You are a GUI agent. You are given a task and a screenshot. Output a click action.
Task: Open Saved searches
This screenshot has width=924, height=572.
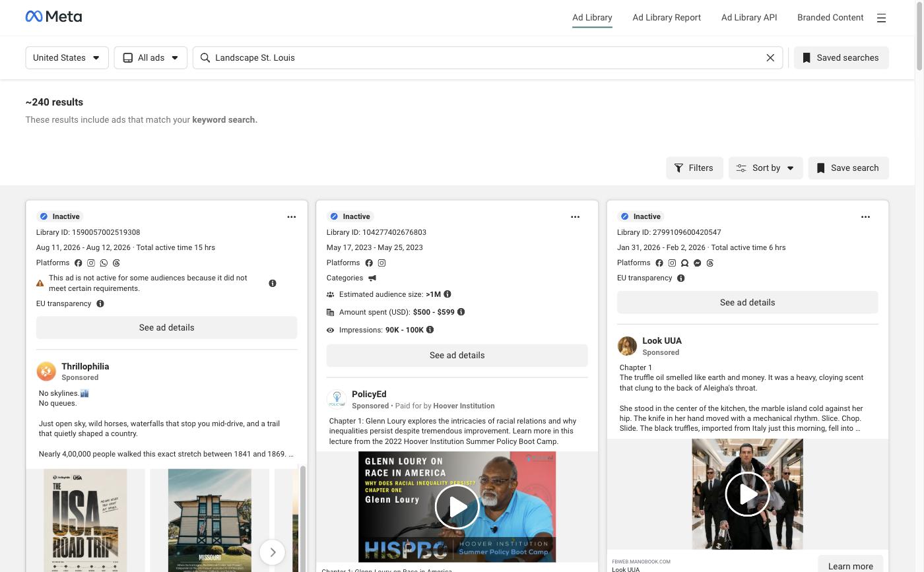(x=841, y=58)
